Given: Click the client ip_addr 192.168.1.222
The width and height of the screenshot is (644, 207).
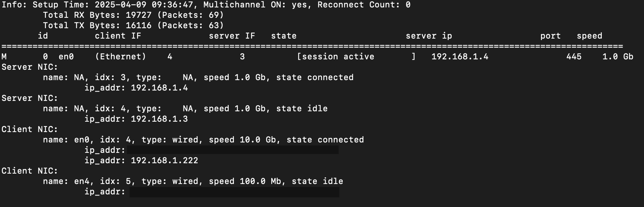Looking at the screenshot, I should (x=165, y=161).
